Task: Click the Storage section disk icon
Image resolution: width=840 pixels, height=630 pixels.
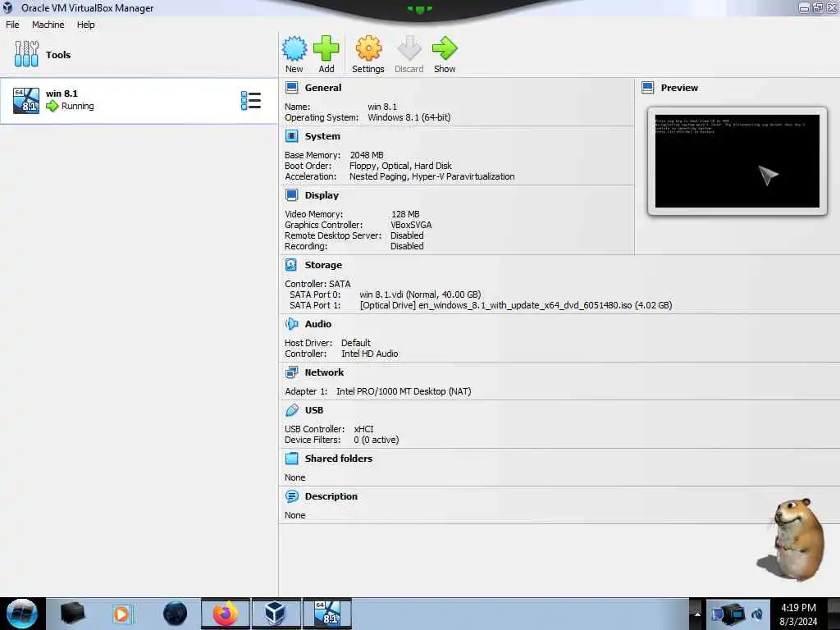Action: [291, 265]
